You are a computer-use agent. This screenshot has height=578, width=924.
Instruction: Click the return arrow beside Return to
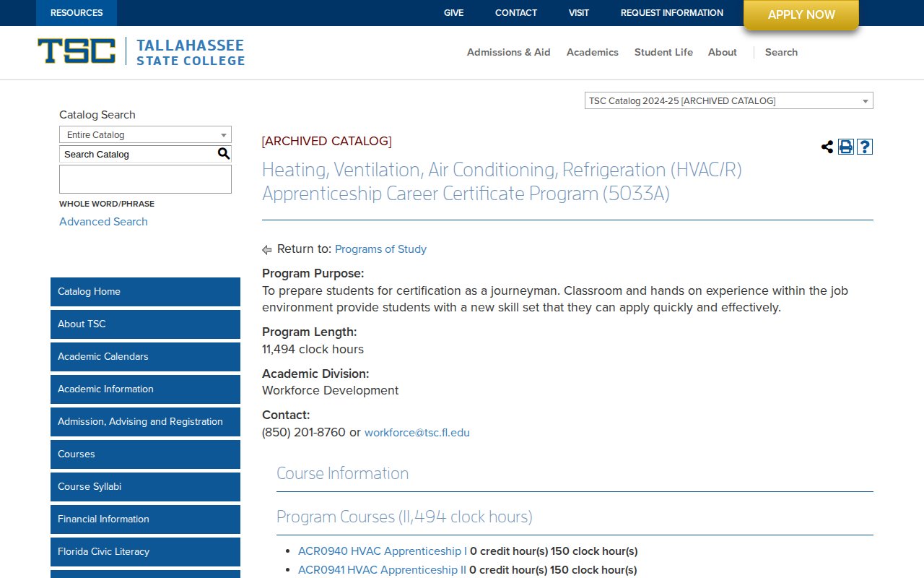[266, 249]
